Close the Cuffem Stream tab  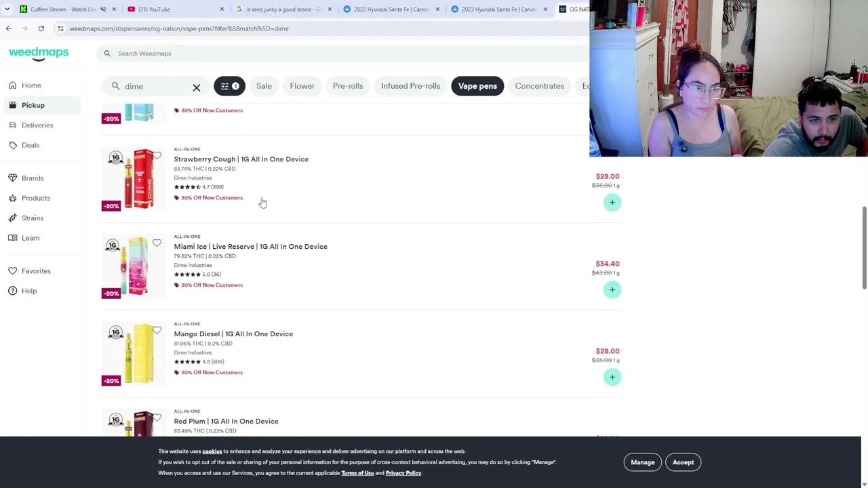click(x=114, y=9)
